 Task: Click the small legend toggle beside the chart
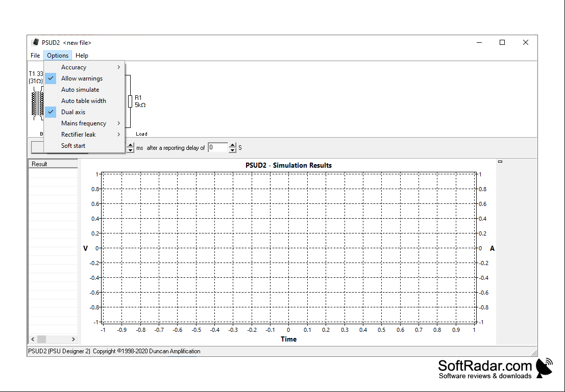(500, 162)
